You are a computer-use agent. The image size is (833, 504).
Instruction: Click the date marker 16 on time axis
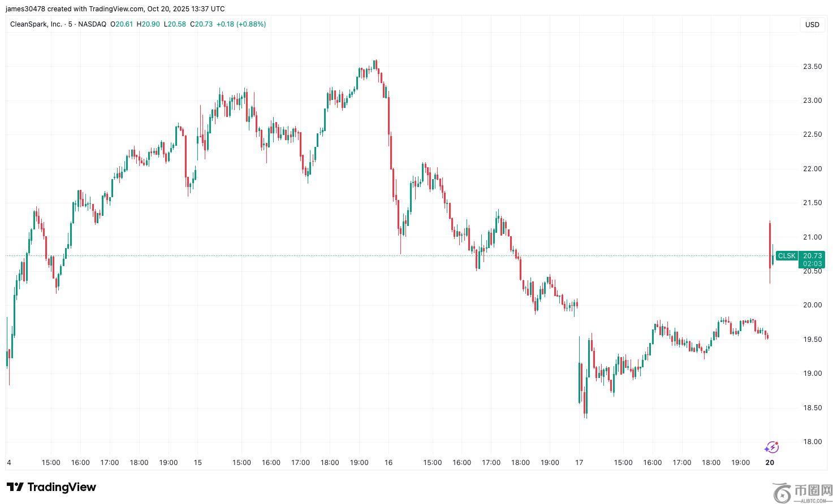tap(388, 462)
